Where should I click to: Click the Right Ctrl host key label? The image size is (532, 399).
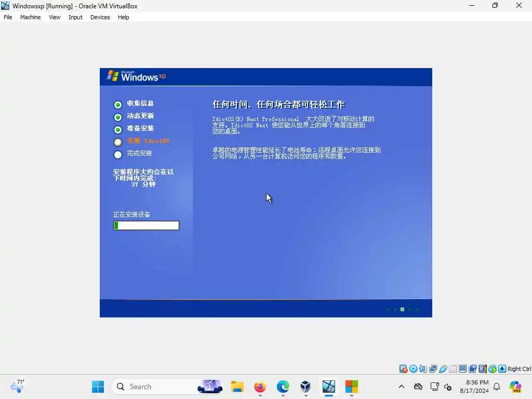pos(519,369)
